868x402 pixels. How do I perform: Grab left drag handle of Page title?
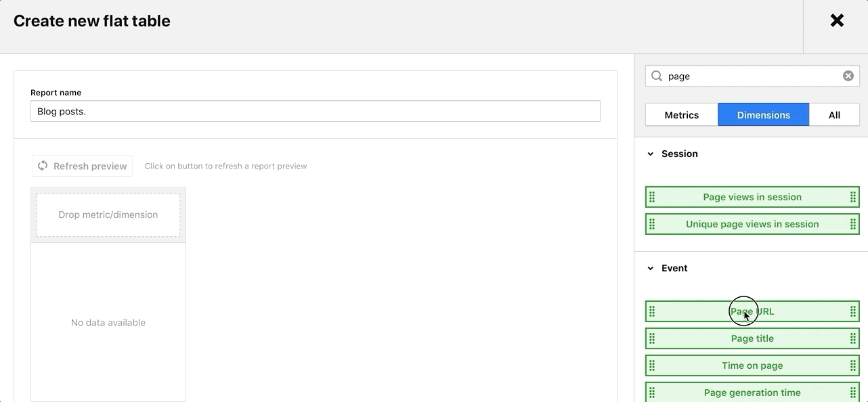[x=652, y=338]
